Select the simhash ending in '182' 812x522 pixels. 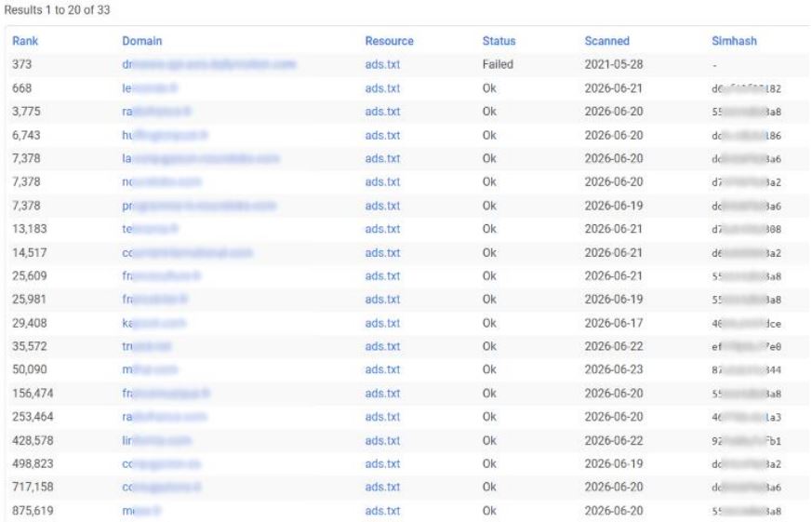point(746,89)
